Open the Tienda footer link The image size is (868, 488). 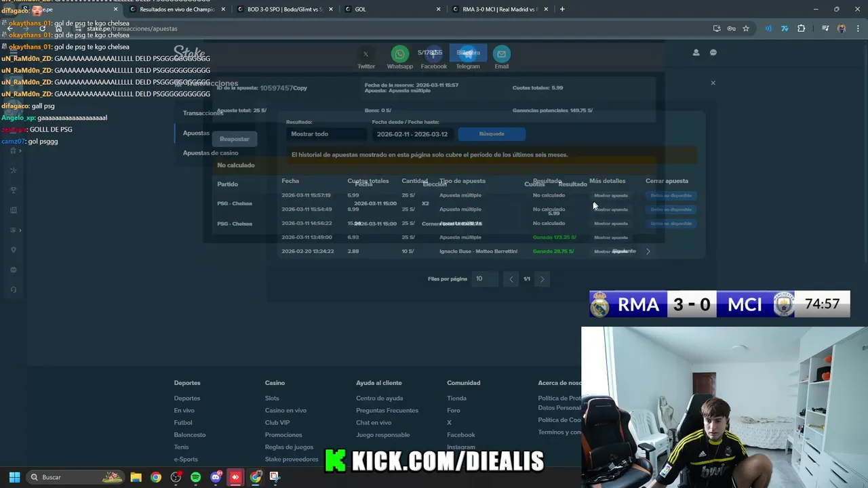coord(456,398)
